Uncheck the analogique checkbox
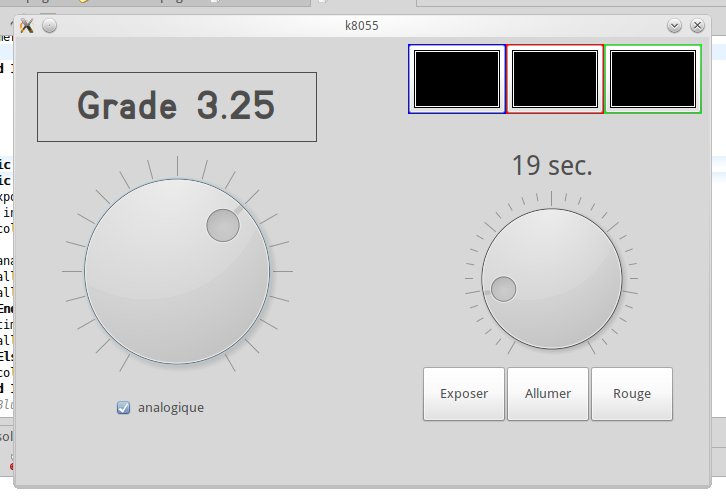Viewport: 726px width, 504px height. click(124, 407)
